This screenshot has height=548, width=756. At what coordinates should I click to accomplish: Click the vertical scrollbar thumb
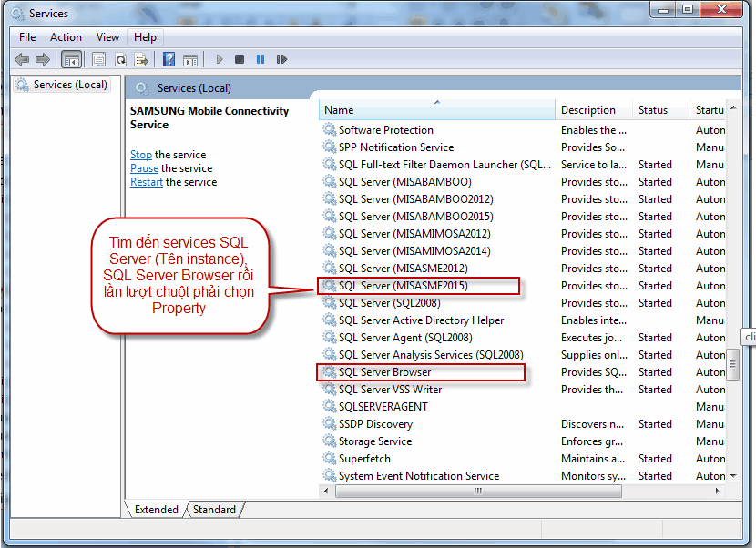coord(733,364)
